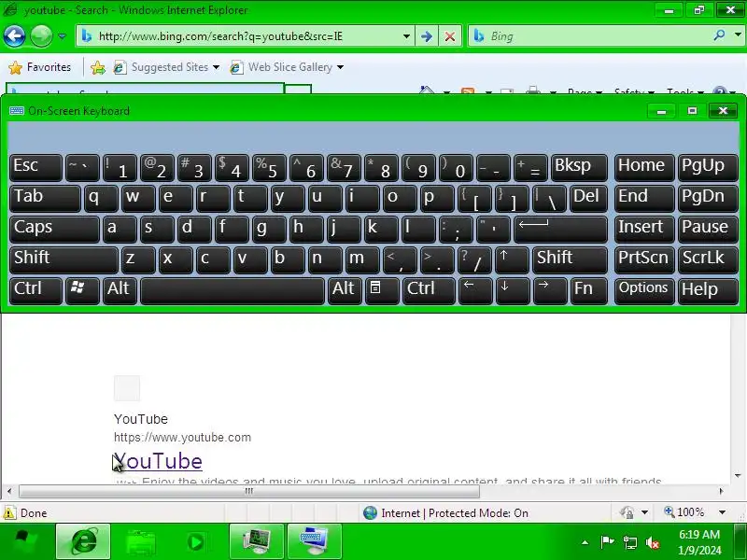The width and height of the screenshot is (747, 560).
Task: Click the 5 number key
Action: [x=269, y=168]
